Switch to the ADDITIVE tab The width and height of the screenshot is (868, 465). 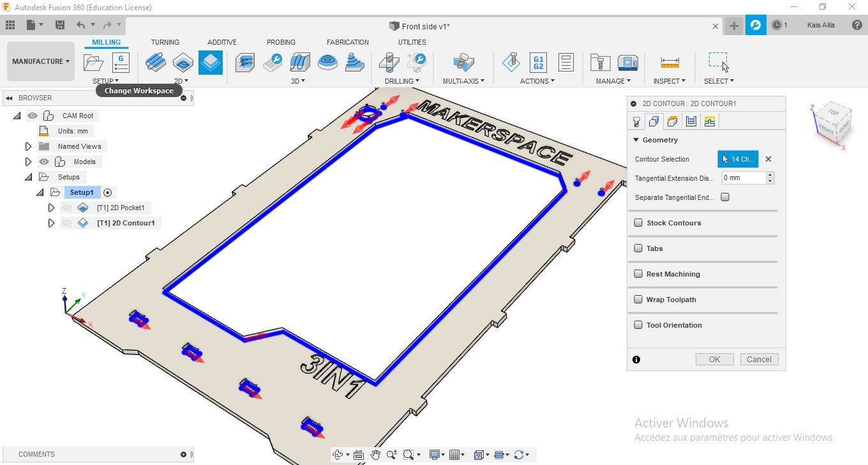click(222, 42)
